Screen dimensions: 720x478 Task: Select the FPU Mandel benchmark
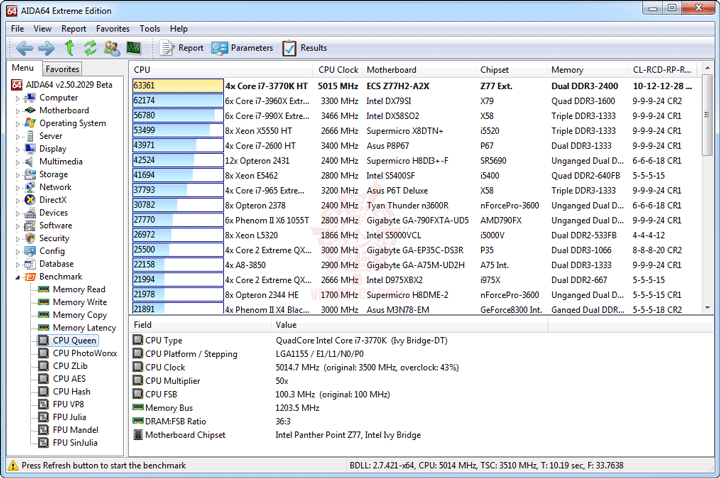coord(75,430)
